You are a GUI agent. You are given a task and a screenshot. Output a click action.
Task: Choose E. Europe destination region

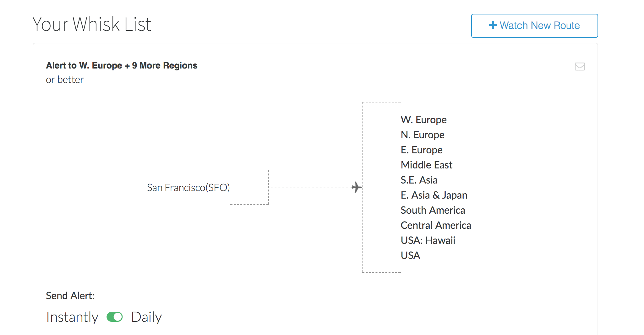(422, 150)
